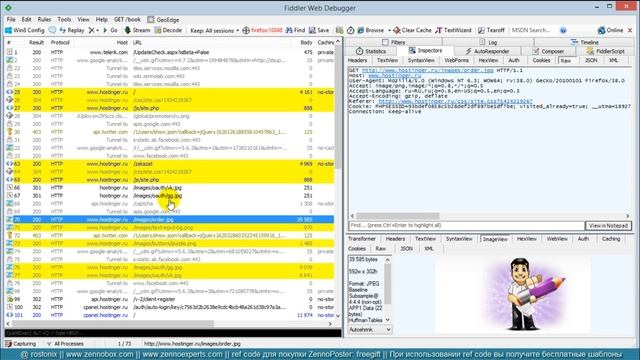This screenshot has width=640, height=360.
Task: Switch to the Timeline tab
Action: (584, 42)
